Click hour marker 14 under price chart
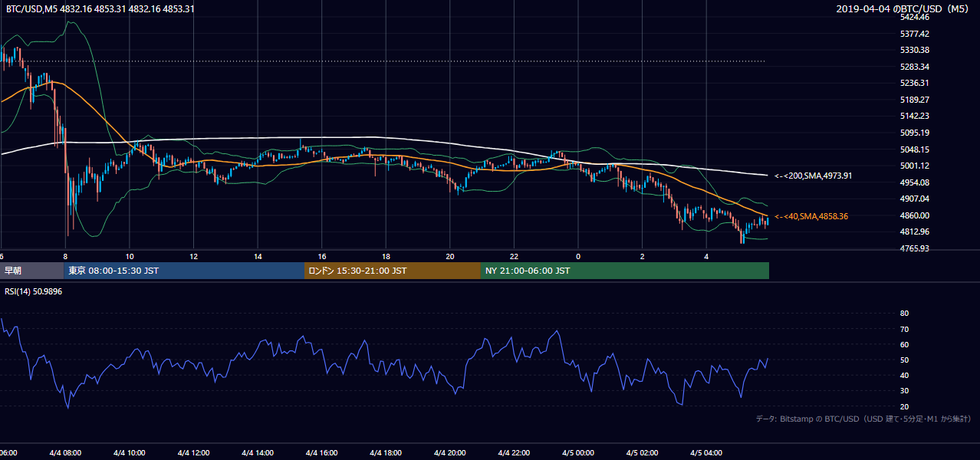This screenshot has height=460, width=980. click(258, 256)
